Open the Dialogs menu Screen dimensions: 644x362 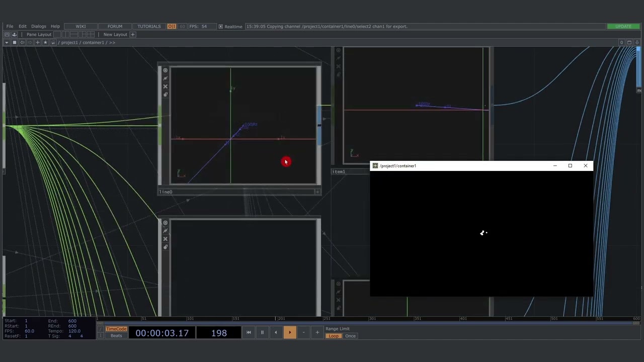coord(39,26)
